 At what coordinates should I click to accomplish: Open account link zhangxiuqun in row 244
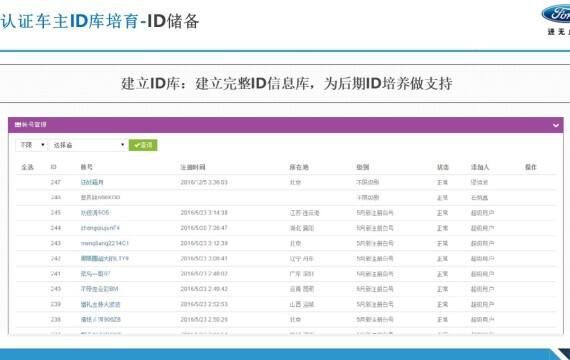(100, 228)
